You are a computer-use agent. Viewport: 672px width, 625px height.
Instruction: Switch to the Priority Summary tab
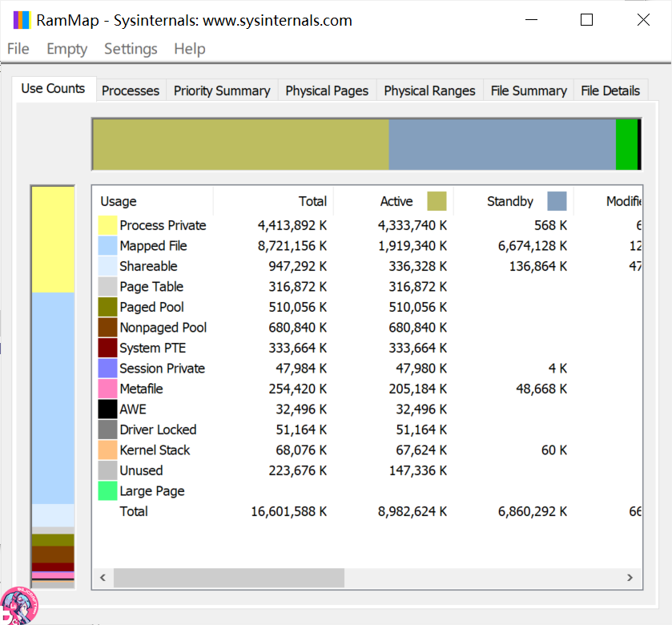(222, 91)
